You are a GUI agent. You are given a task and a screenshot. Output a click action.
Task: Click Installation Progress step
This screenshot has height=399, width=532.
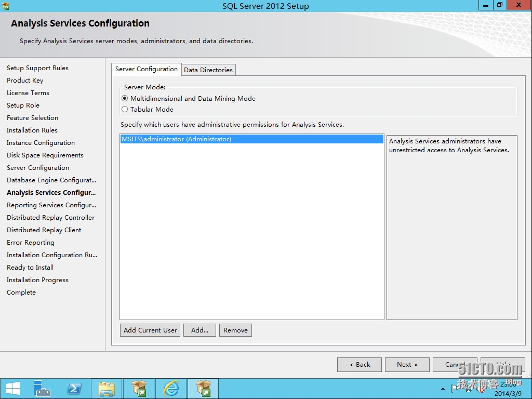(37, 280)
